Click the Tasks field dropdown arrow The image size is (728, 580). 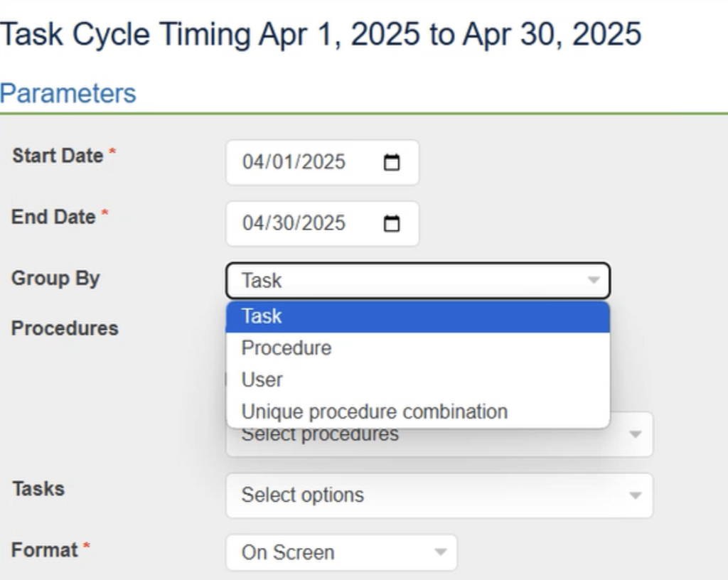point(636,495)
